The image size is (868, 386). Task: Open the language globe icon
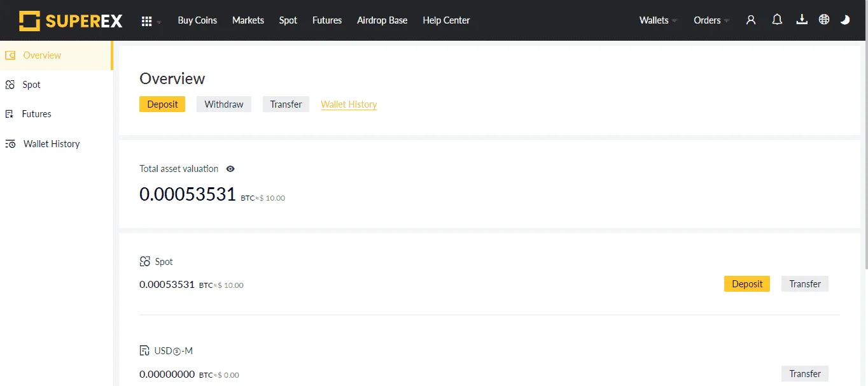click(x=824, y=20)
